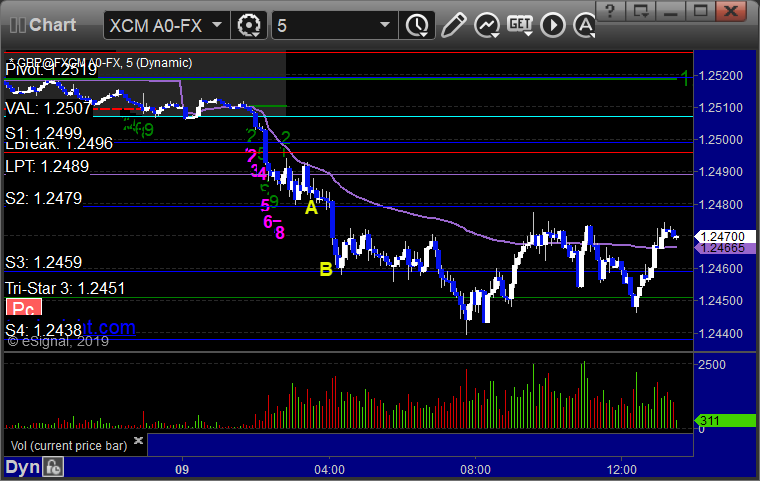Start bar replay with play icon

click(x=553, y=25)
